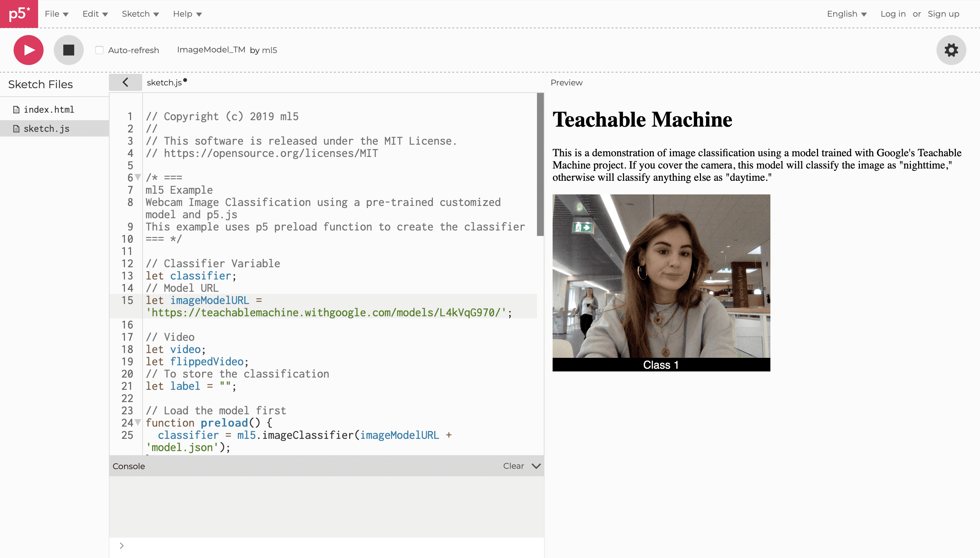This screenshot has width=980, height=558.
Task: Click the code editor vertical scrollbar
Action: (x=540, y=165)
